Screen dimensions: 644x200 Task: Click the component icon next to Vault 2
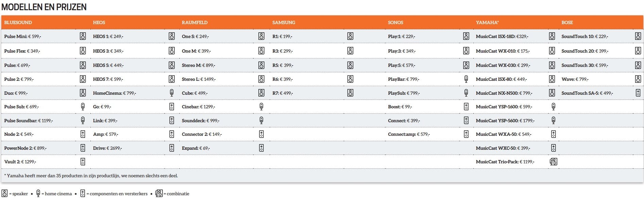click(x=83, y=162)
